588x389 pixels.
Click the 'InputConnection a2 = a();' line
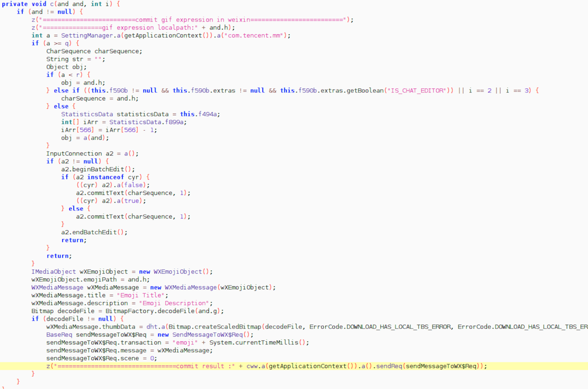tap(92, 154)
